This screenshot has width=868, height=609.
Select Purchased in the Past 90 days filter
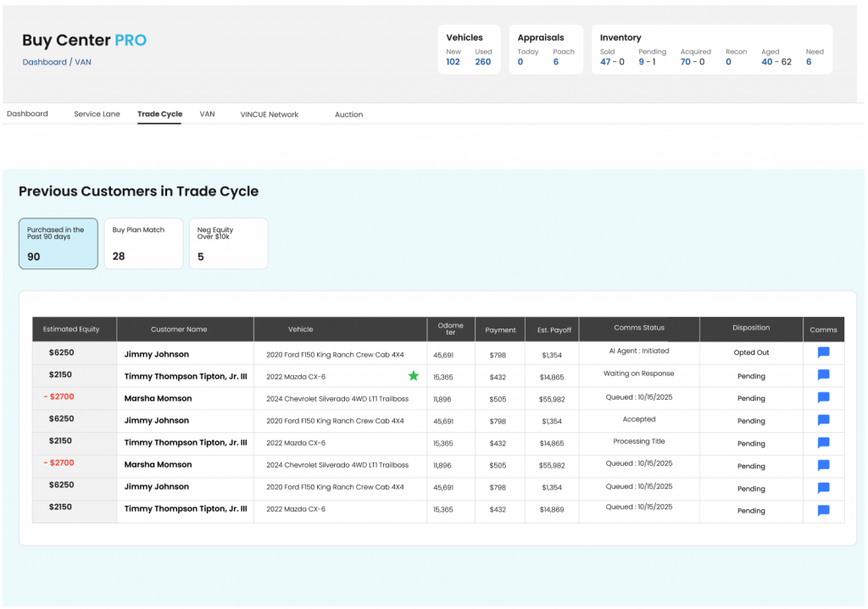coord(58,243)
